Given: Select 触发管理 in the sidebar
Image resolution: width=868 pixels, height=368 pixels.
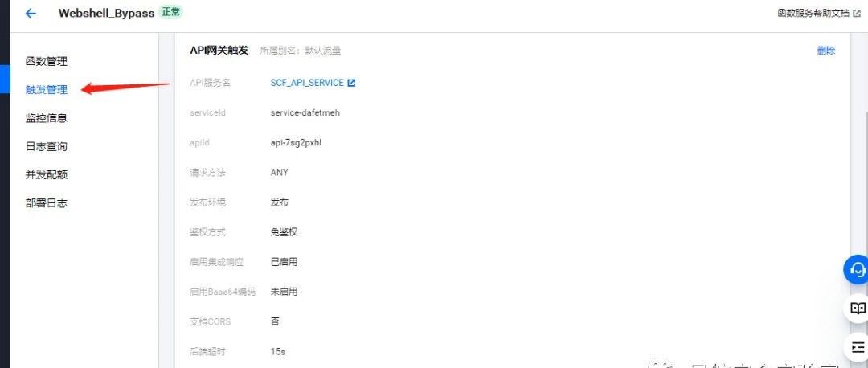Looking at the screenshot, I should pos(47,90).
